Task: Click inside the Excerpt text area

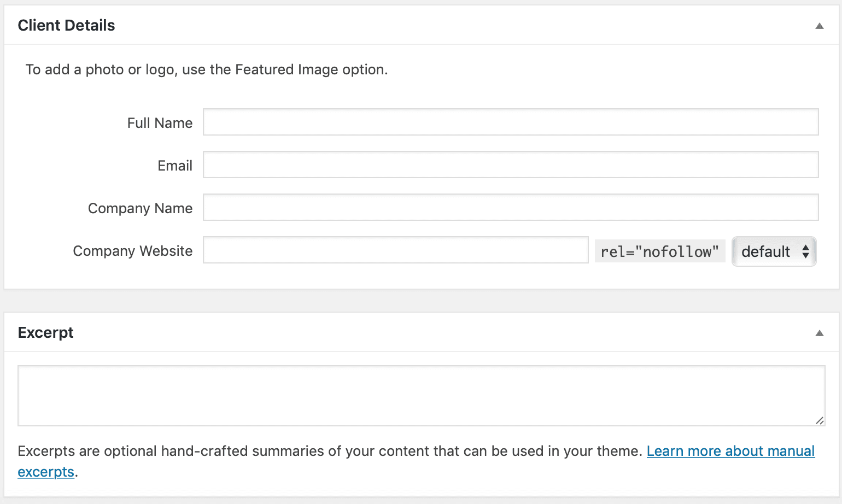Action: (x=422, y=396)
